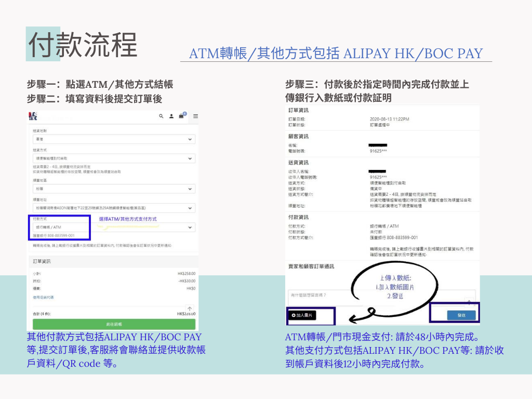The height and width of the screenshot is (399, 532).
Task: Click scroll-to-top arrow in checkout form
Action: (x=189, y=309)
